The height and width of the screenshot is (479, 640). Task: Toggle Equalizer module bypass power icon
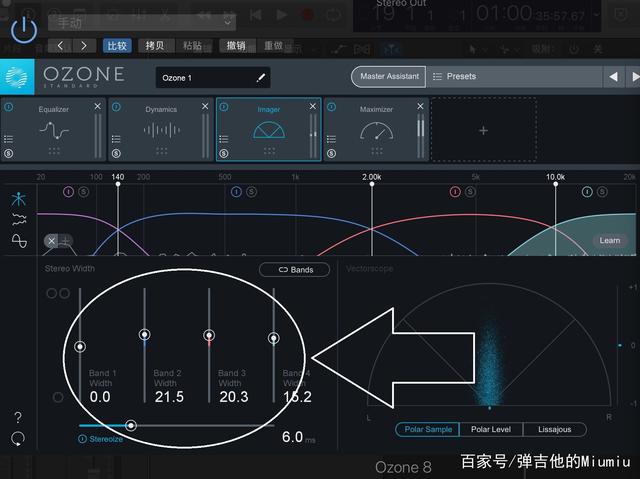(x=9, y=107)
